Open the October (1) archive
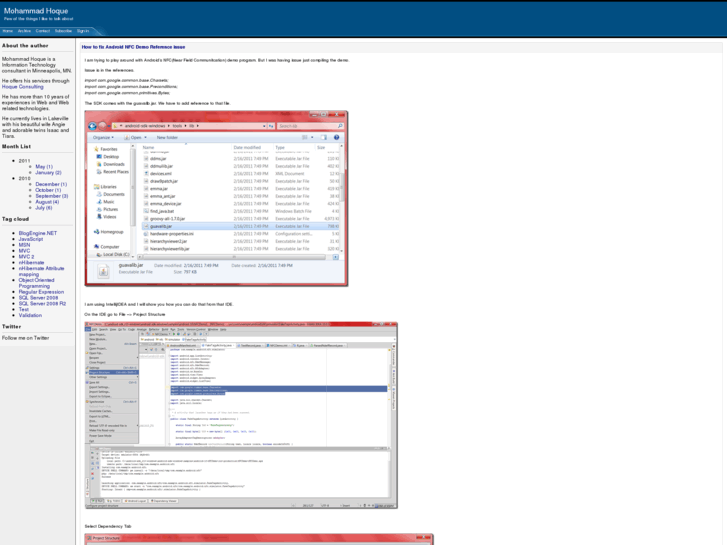The height and width of the screenshot is (545, 727). (48, 190)
